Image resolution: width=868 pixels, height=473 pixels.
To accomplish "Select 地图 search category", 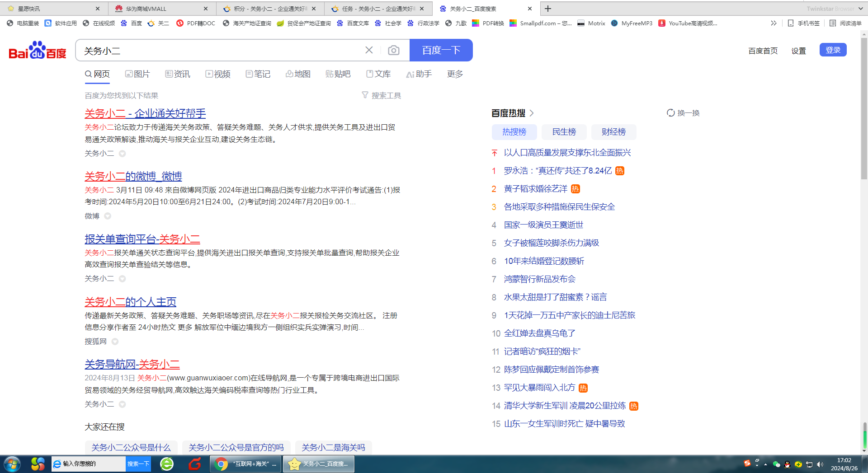I will tap(298, 74).
